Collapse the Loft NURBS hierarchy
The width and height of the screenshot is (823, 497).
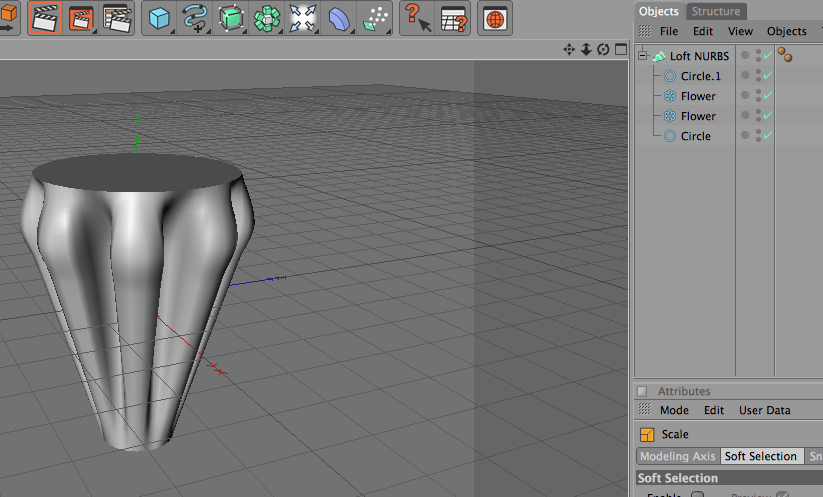[x=642, y=55]
